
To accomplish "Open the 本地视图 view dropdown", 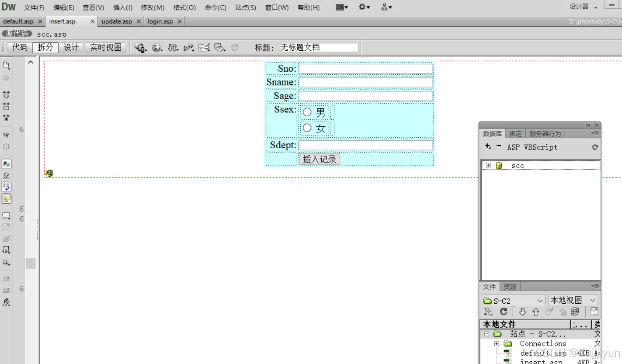I will pos(573,301).
